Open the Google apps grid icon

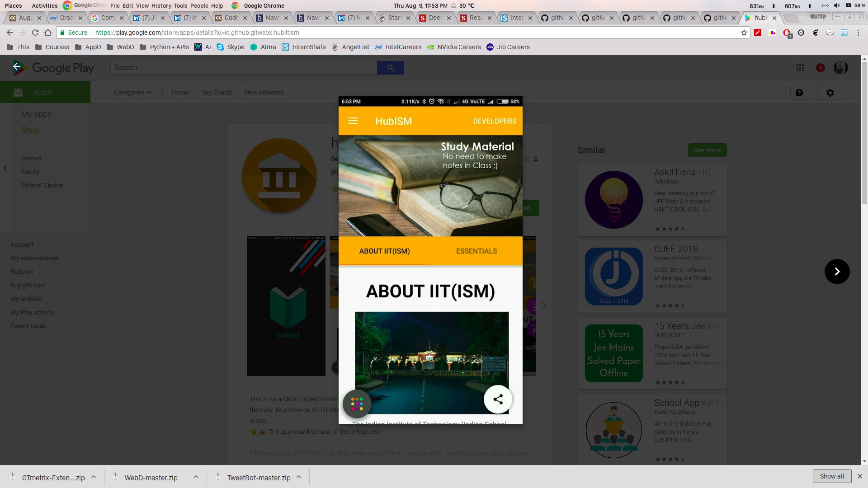click(x=800, y=68)
